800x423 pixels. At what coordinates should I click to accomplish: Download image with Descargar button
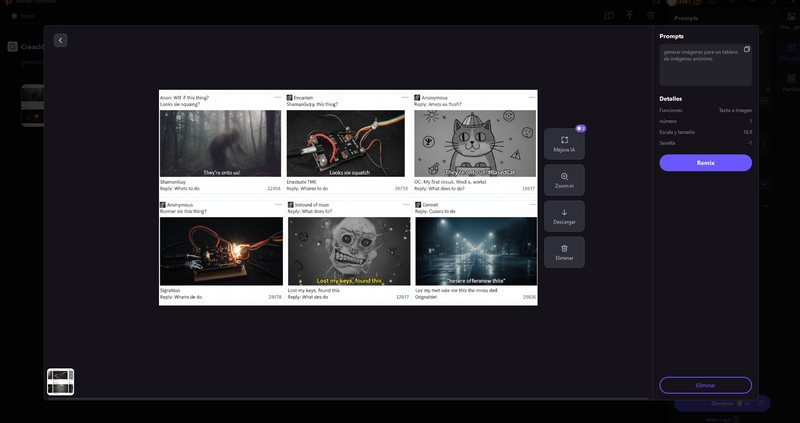pyautogui.click(x=564, y=216)
